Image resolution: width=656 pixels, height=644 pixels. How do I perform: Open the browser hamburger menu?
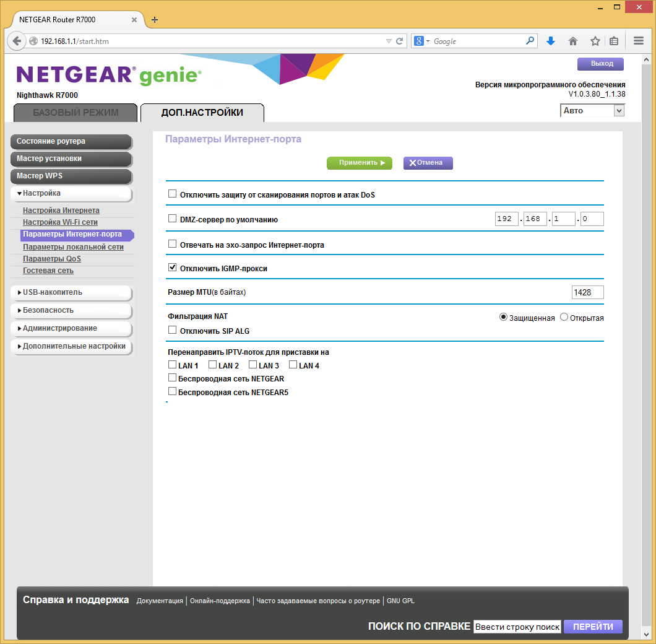pos(639,41)
